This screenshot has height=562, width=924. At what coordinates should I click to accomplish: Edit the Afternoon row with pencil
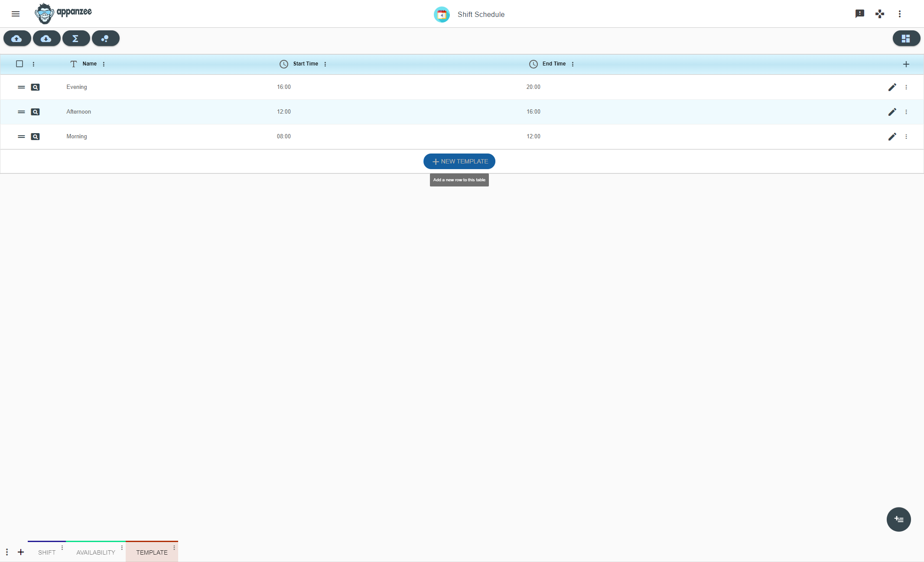[892, 112]
